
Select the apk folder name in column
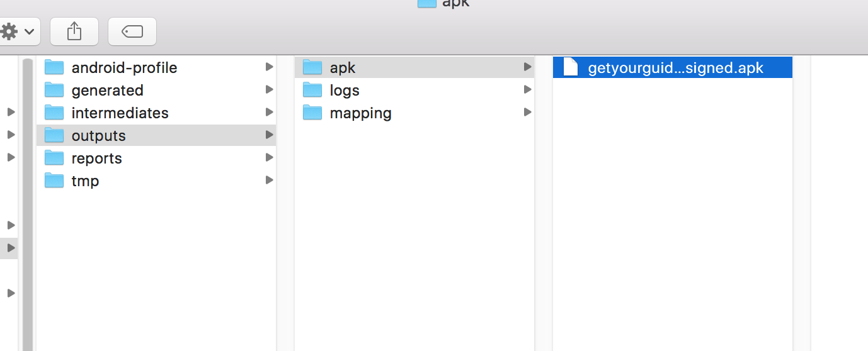coord(343,68)
